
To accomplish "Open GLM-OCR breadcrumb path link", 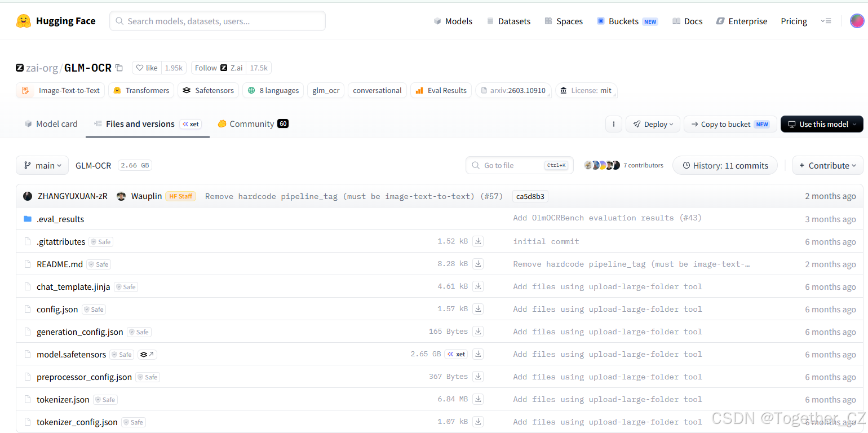I will [94, 165].
